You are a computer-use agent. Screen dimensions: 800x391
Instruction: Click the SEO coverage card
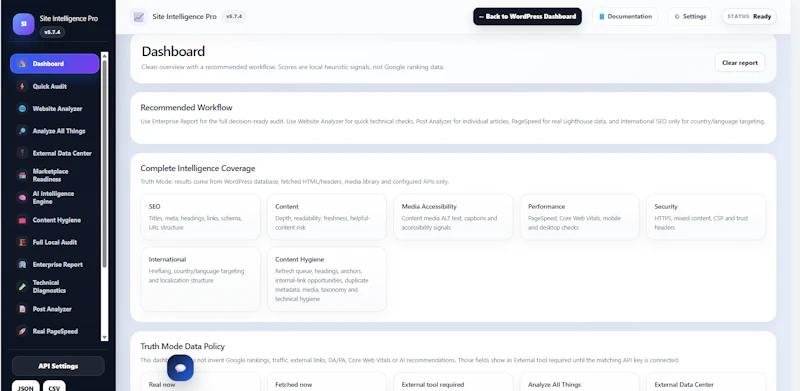pos(201,217)
